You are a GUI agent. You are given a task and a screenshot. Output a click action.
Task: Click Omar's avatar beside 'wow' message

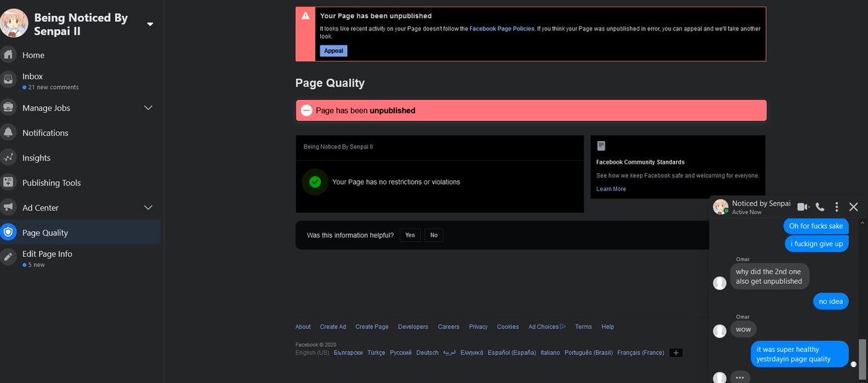719,331
